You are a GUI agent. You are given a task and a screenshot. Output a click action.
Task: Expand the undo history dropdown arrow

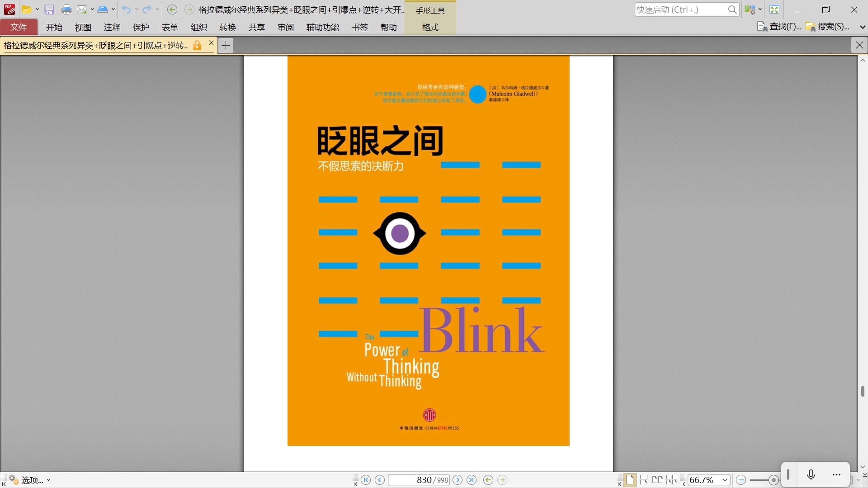click(137, 9)
